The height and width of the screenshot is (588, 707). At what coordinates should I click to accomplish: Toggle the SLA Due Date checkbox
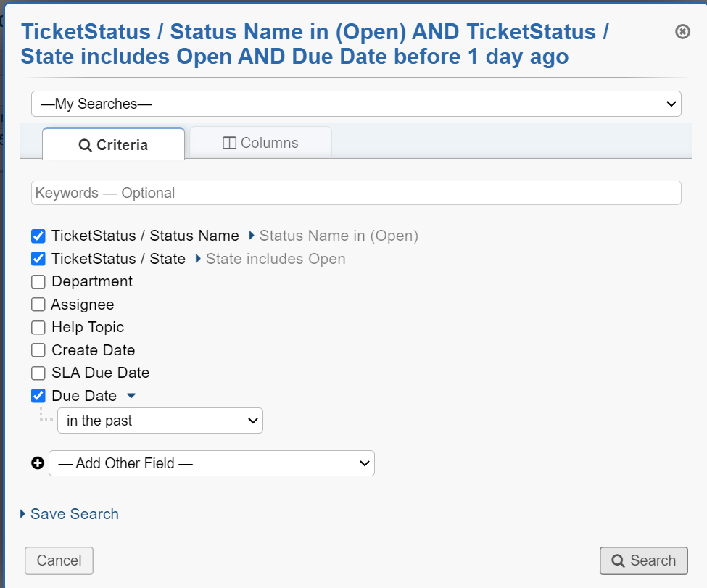[x=38, y=373]
